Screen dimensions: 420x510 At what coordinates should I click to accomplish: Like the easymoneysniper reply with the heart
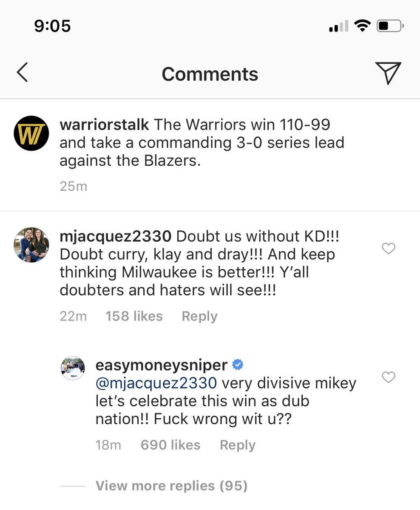tap(389, 377)
